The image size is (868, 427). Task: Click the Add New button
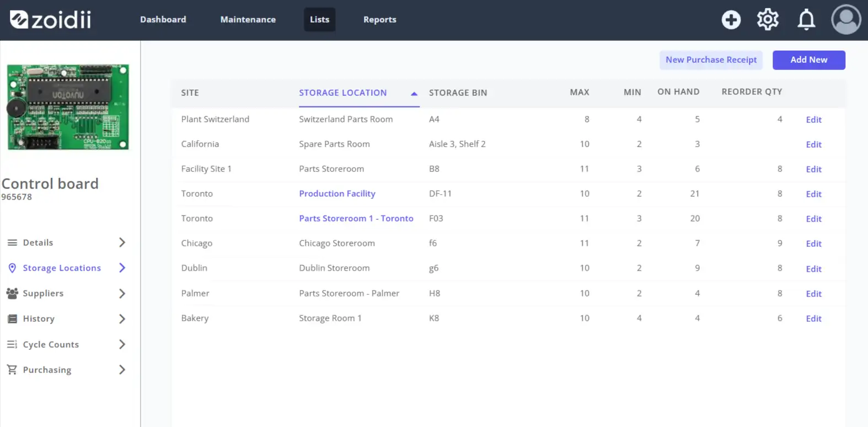(808, 60)
